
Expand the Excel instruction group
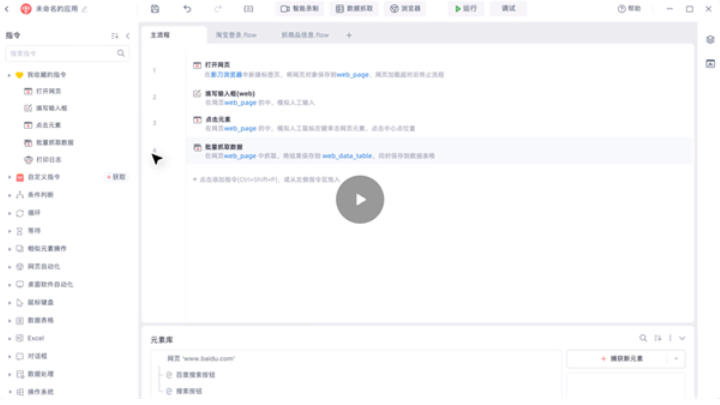coord(9,338)
